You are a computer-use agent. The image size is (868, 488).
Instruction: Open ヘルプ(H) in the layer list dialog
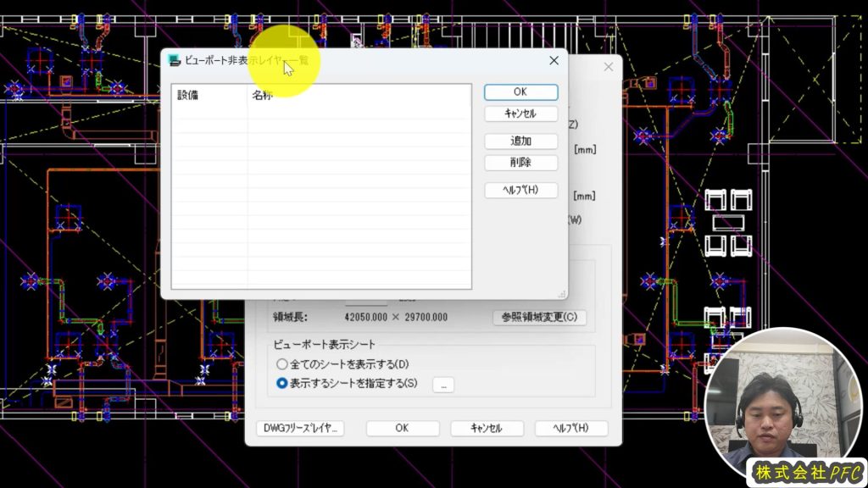520,190
